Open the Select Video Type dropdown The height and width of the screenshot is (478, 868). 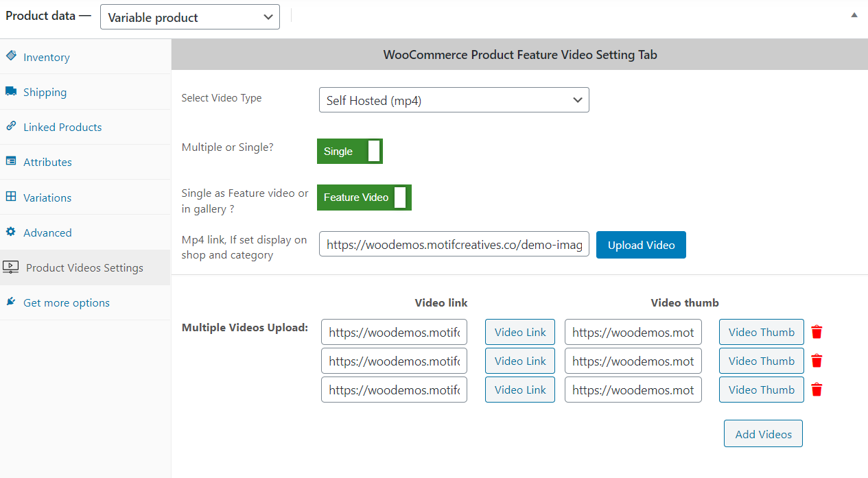click(x=454, y=99)
